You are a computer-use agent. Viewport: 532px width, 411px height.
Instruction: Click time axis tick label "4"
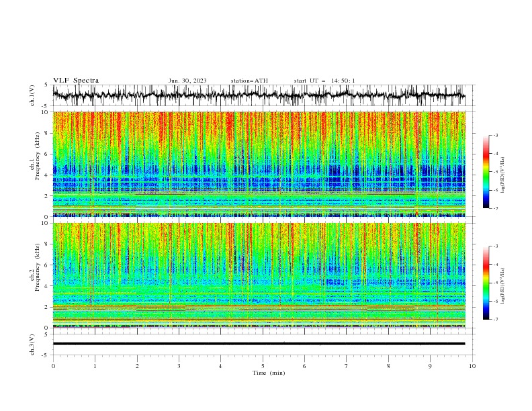pyautogui.click(x=220, y=366)
